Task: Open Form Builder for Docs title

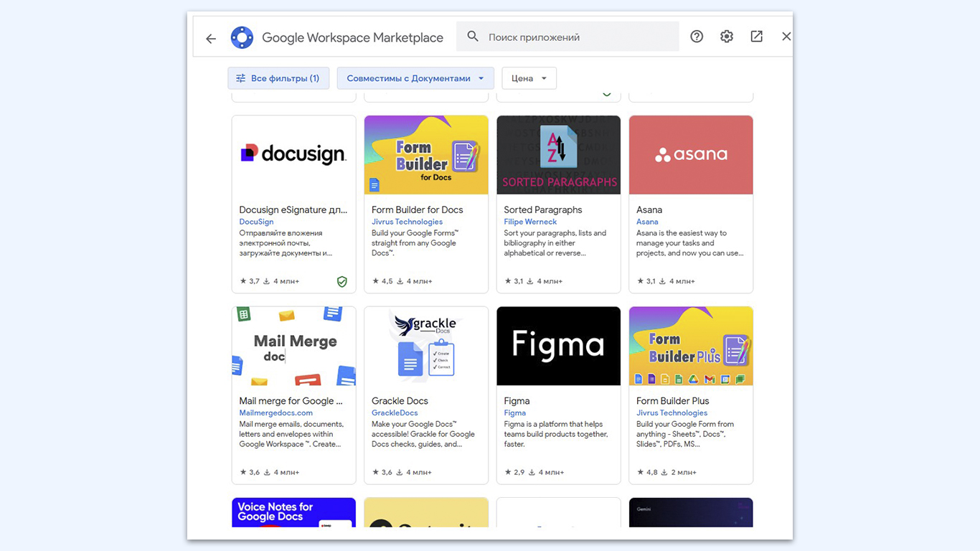Action: click(x=417, y=210)
